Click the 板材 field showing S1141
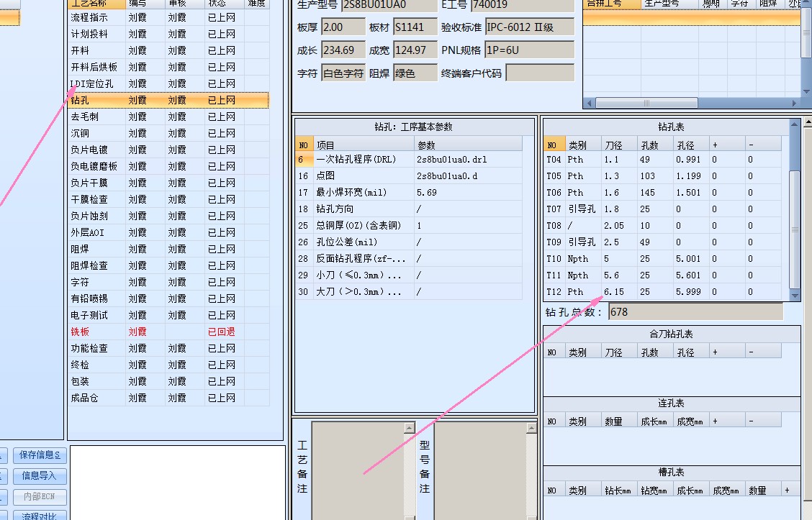Screen dimensions: 812x520 [415, 27]
